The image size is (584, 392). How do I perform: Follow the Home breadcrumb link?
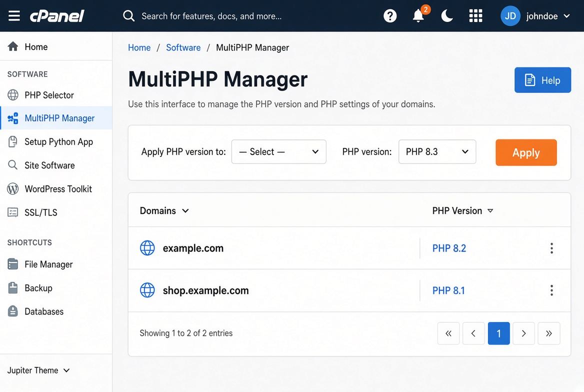139,47
